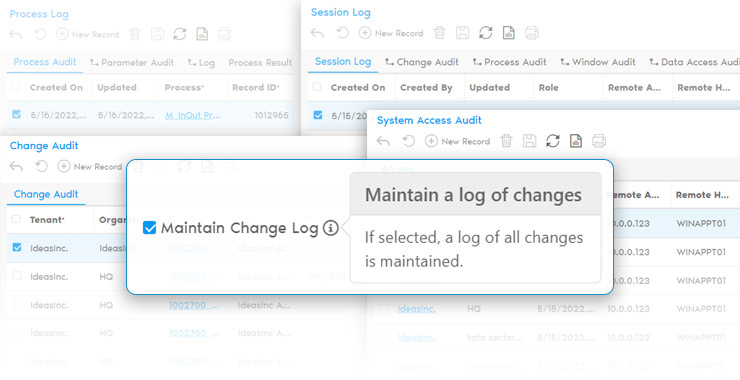
Task: Toggle the checked row in Process Audit
Action: coord(17,114)
